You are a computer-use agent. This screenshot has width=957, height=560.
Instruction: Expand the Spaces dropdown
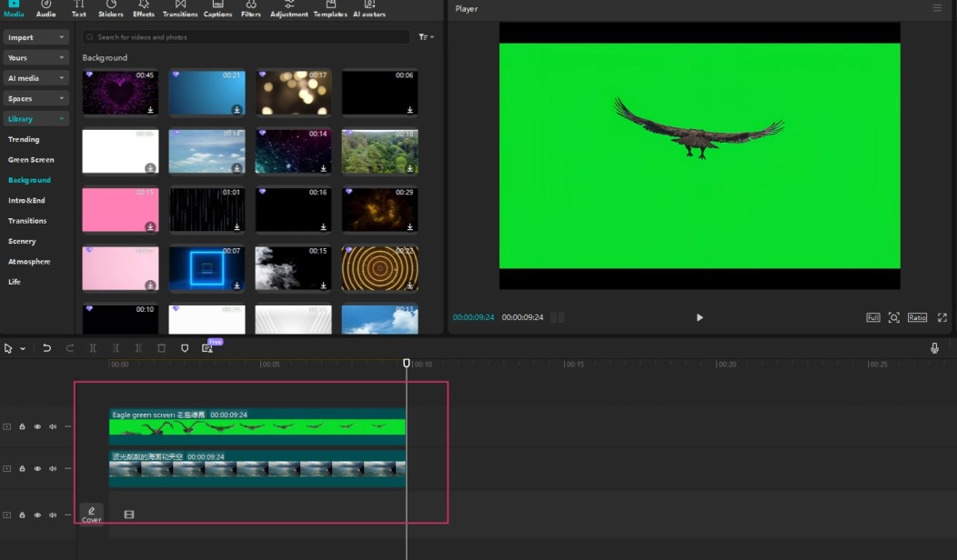pos(36,98)
